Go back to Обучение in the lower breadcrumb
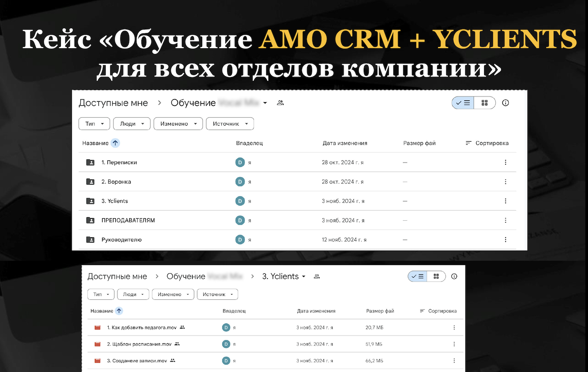The width and height of the screenshot is (588, 372). coord(186,276)
